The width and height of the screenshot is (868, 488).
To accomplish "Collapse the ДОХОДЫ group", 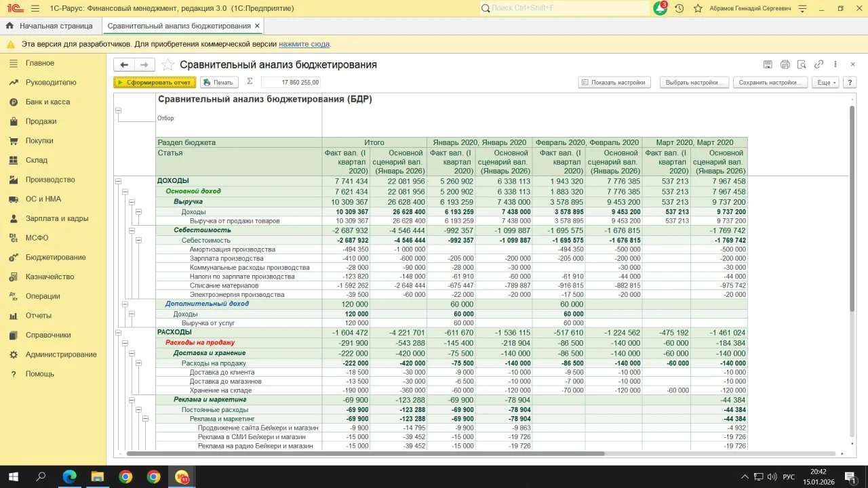I will pyautogui.click(x=118, y=181).
